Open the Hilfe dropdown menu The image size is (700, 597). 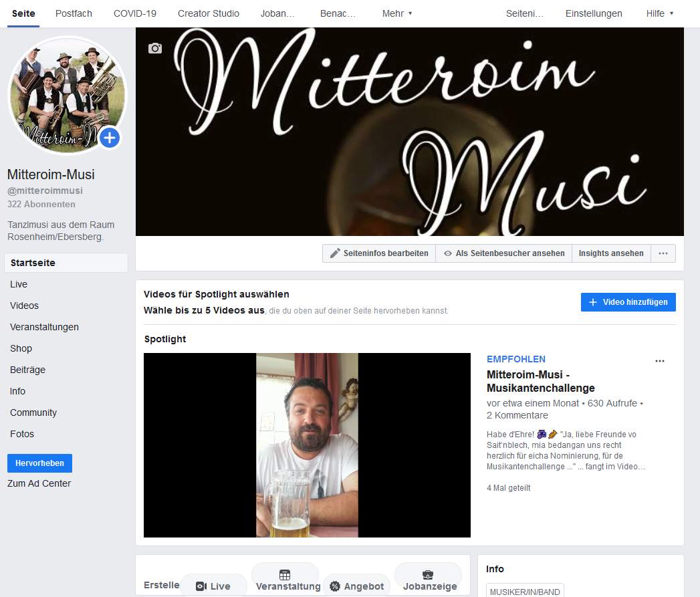click(660, 13)
